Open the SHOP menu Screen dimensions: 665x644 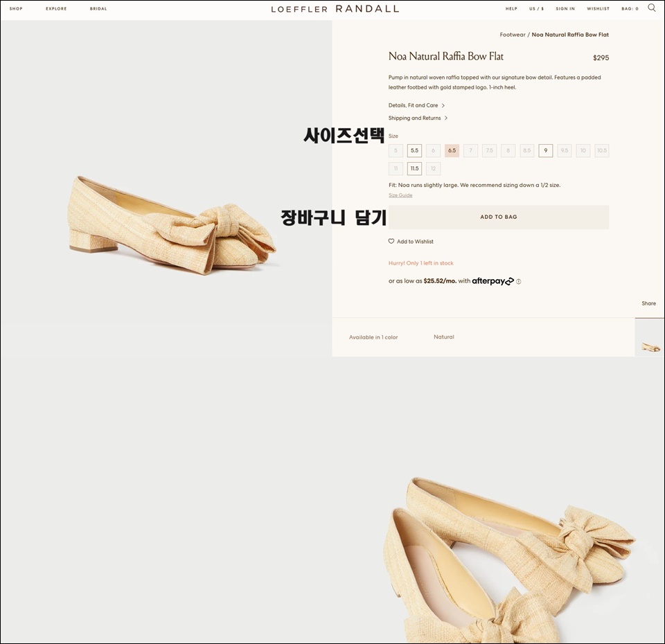[x=16, y=8]
